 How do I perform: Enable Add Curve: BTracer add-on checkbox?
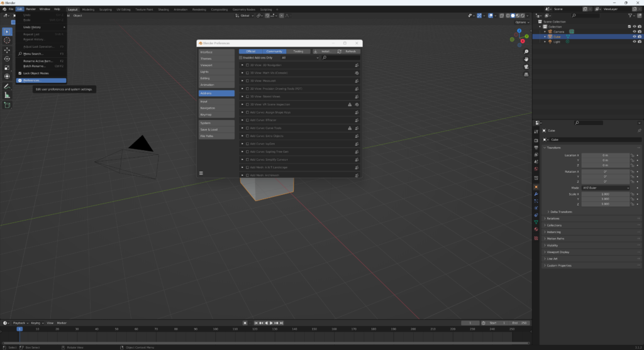point(247,120)
